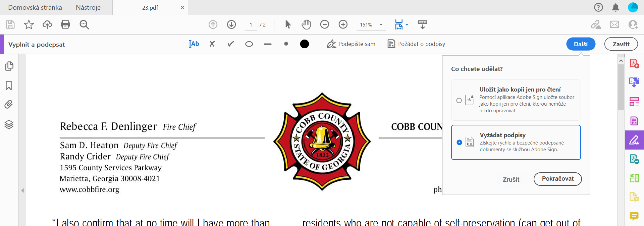Image resolution: width=644 pixels, height=226 pixels.
Task: Open the fit page width tool
Action: (x=399, y=24)
